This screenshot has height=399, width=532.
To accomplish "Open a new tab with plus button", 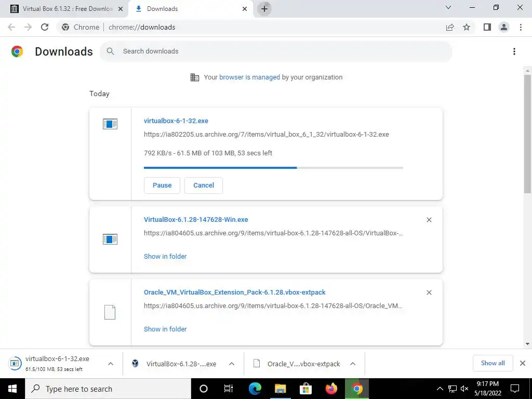I will 264,9.
